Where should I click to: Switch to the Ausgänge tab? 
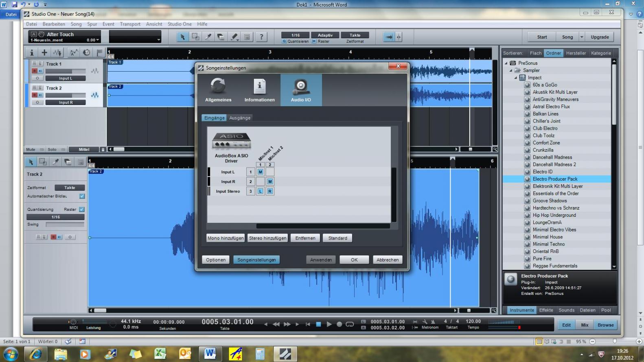(240, 118)
